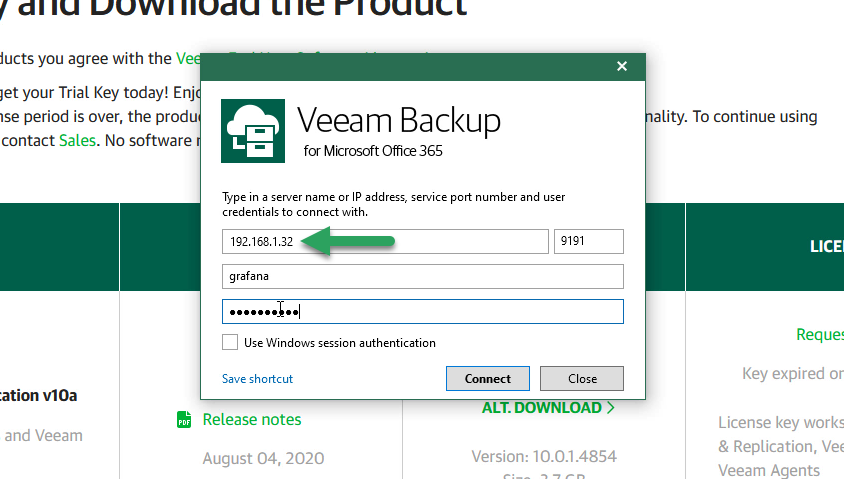Open the Sales contact link
Image resolution: width=844 pixels, height=479 pixels.
coord(78,140)
